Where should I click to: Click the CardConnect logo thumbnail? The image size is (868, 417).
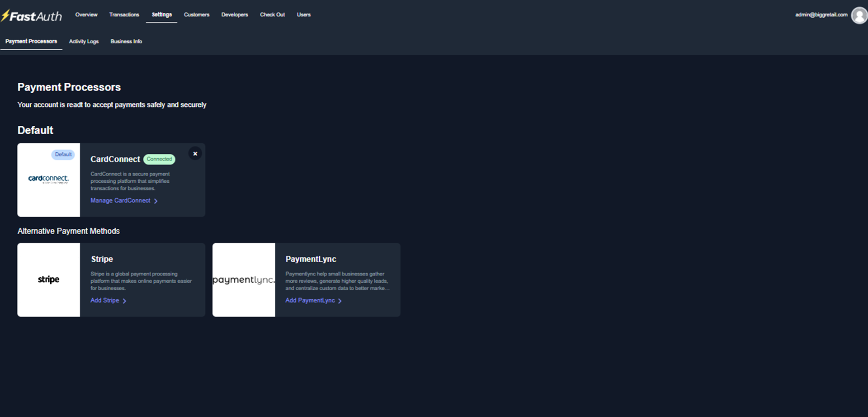coord(49,180)
